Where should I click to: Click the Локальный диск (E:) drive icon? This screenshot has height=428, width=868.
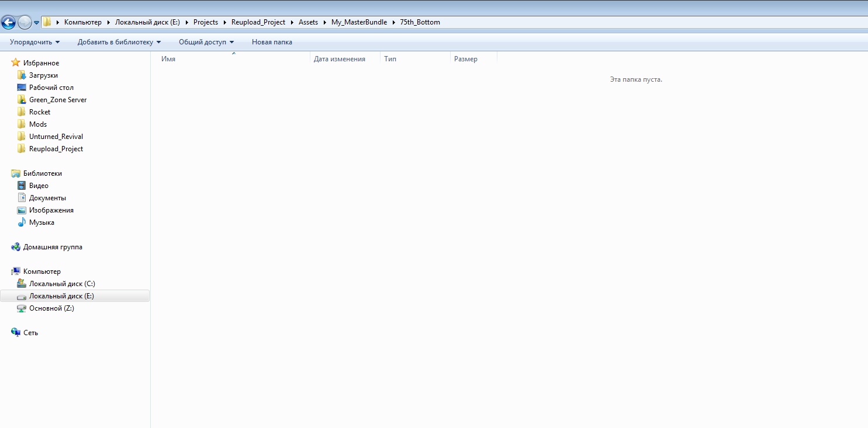(22, 296)
